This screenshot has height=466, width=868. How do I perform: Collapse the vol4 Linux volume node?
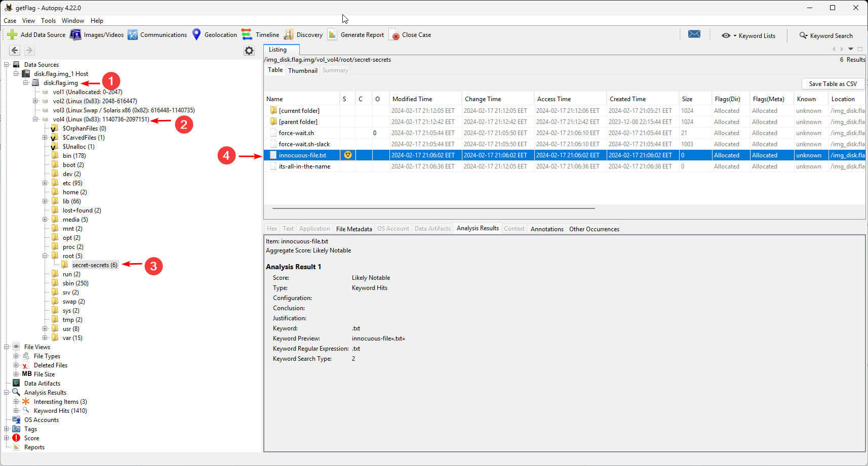click(35, 119)
